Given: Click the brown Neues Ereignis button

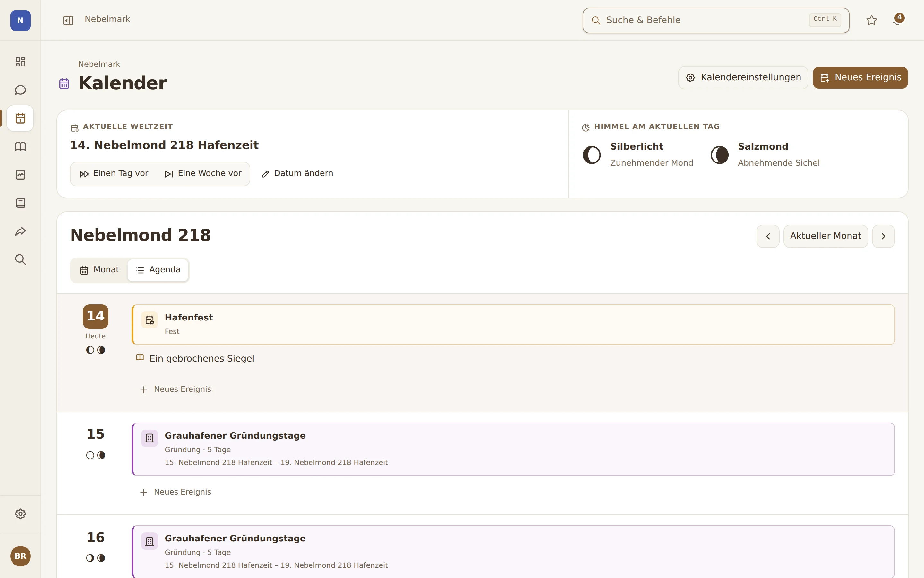Looking at the screenshot, I should 860,78.
